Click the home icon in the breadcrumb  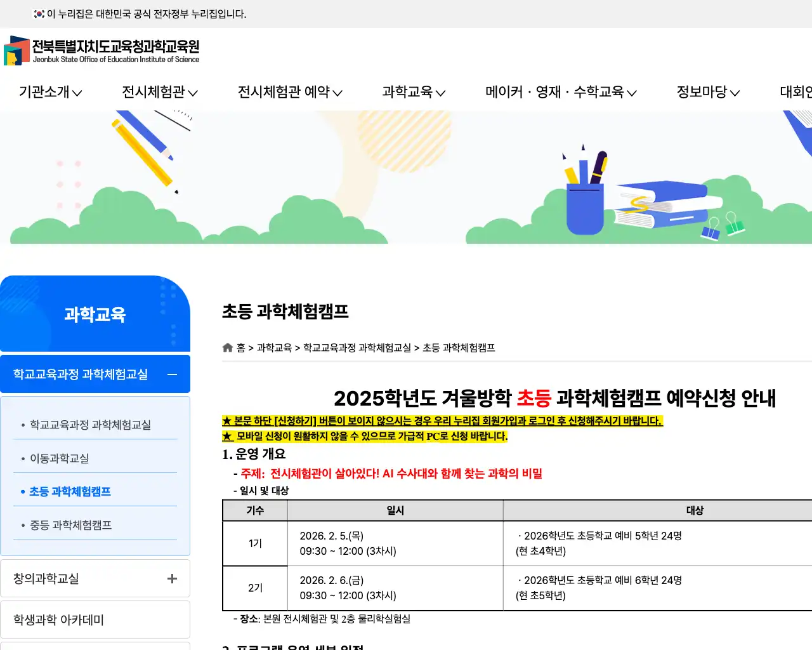click(227, 347)
